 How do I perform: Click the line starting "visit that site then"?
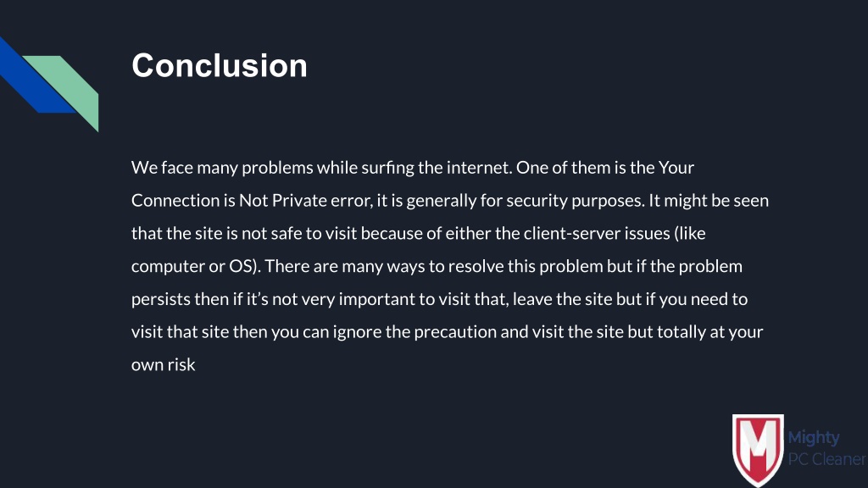[447, 332]
